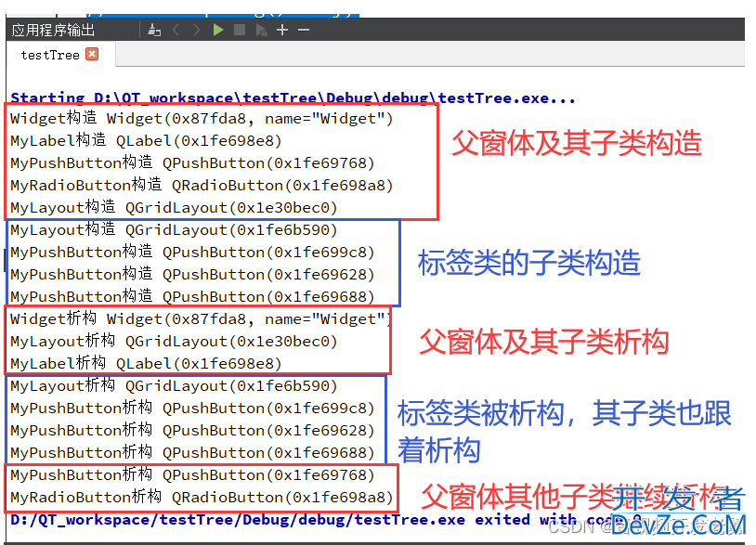Click MyPushButton析构 line with 0x1fe69688

point(192,452)
